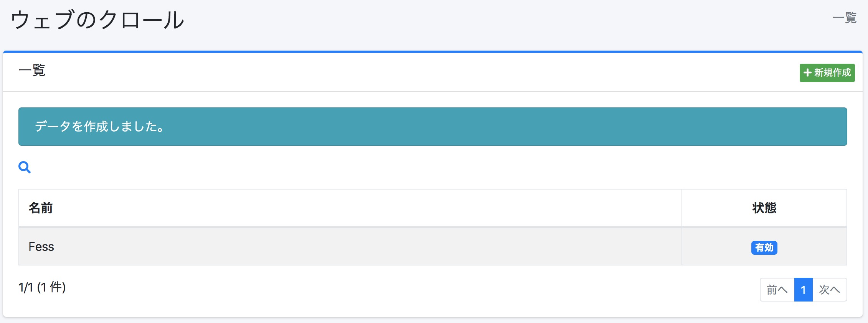Click the teal notification banner's empty right side
This screenshot has width=868, height=323.
point(576,127)
